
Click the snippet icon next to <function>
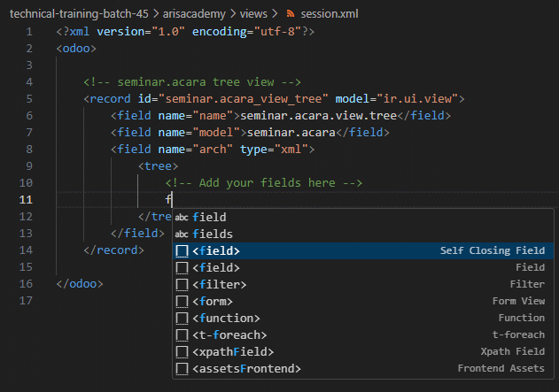[182, 318]
